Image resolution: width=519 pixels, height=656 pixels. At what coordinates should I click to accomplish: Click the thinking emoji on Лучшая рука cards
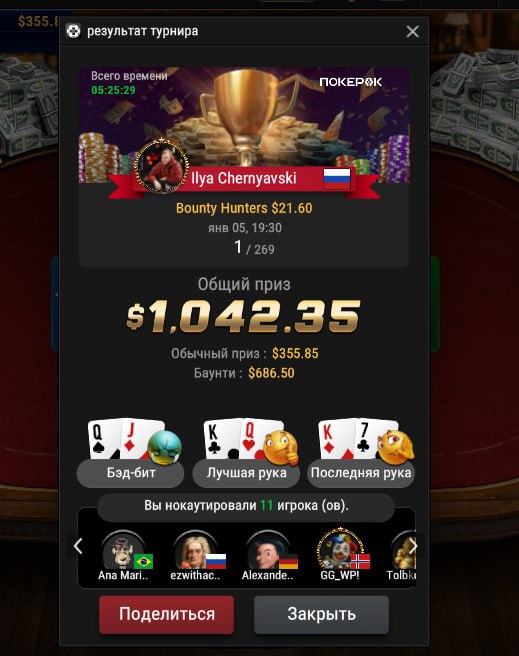(x=281, y=447)
